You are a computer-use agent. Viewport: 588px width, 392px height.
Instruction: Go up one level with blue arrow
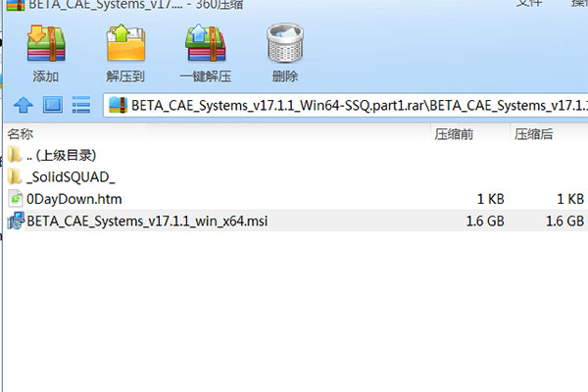[24, 105]
